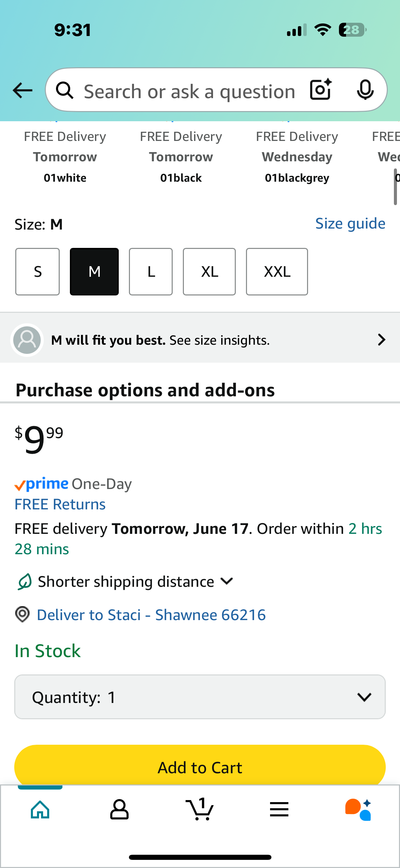Choose size XXL
400x868 pixels.
277,272
